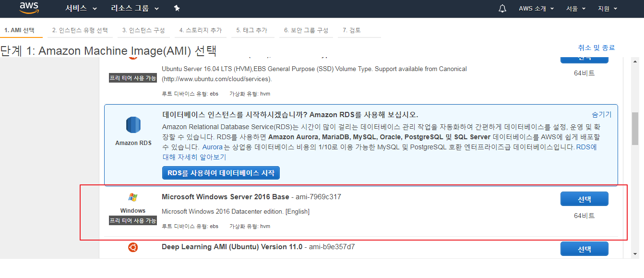Click the Deep Learning AMI (Ubuntu) title
The width and height of the screenshot is (644, 278).
232,247
